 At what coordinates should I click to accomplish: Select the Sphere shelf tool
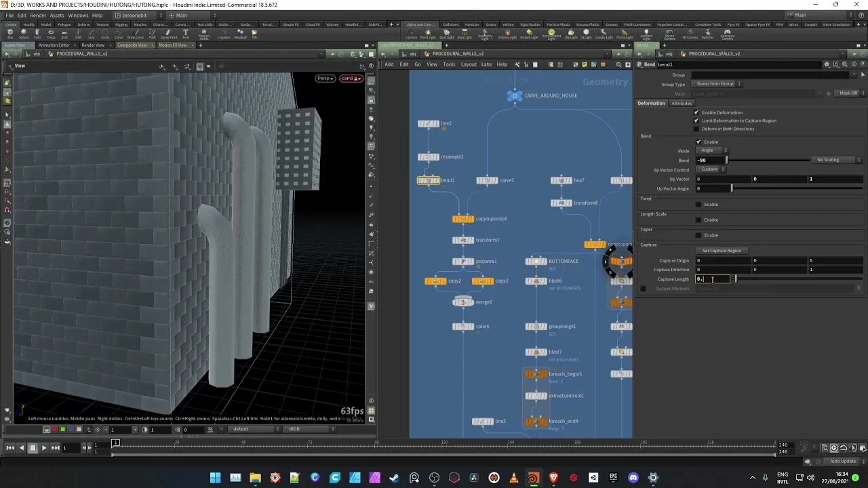24,33
